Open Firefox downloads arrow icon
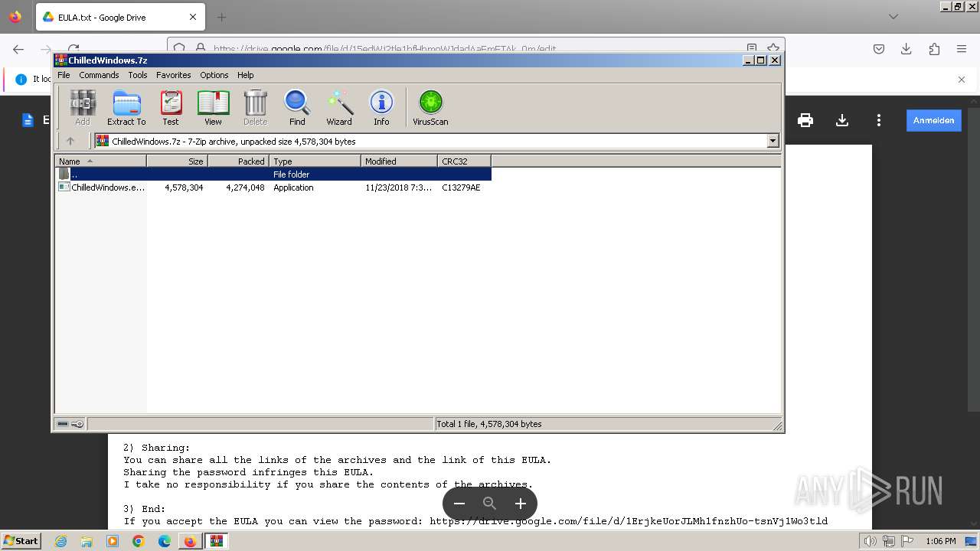The image size is (980, 551). point(906,49)
